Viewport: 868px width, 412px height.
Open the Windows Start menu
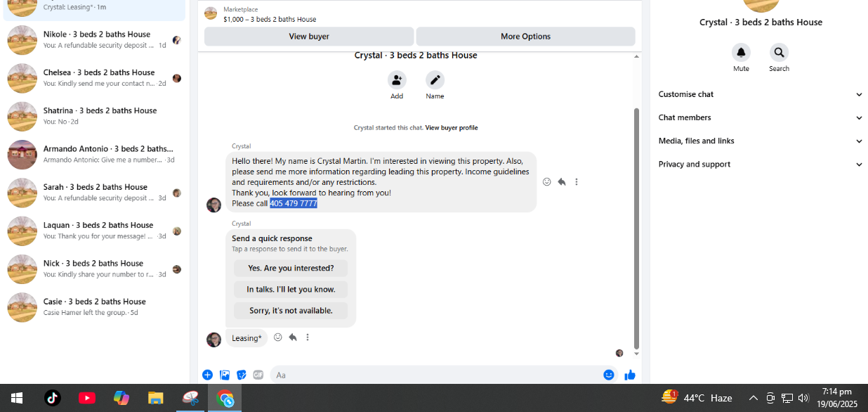click(17, 398)
